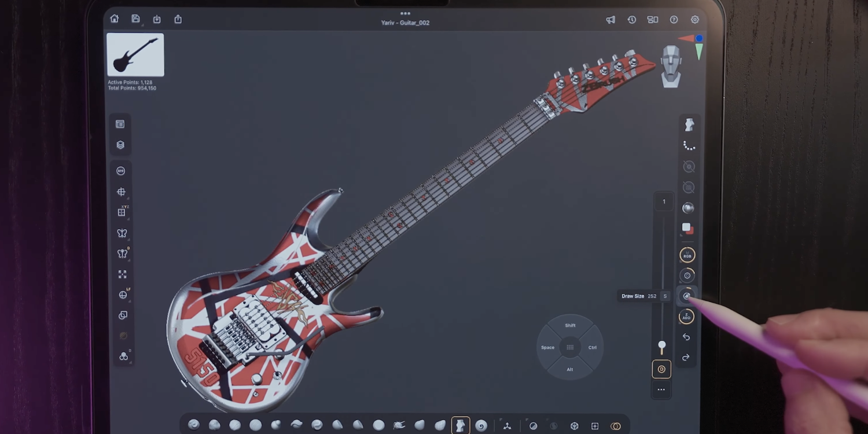
Task: Tap the square plus add icon in bottom bar
Action: click(595, 426)
